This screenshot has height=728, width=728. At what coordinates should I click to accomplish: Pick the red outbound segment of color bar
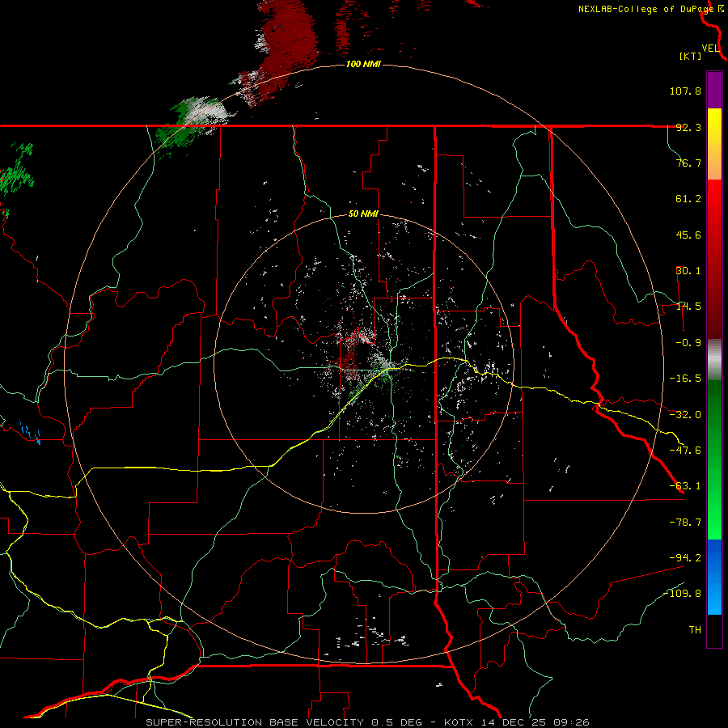714,259
